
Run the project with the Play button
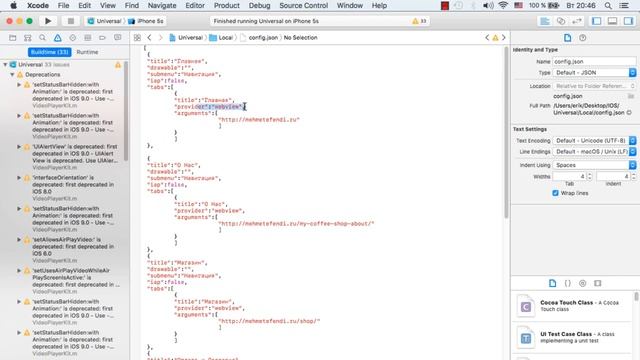click(x=48, y=21)
